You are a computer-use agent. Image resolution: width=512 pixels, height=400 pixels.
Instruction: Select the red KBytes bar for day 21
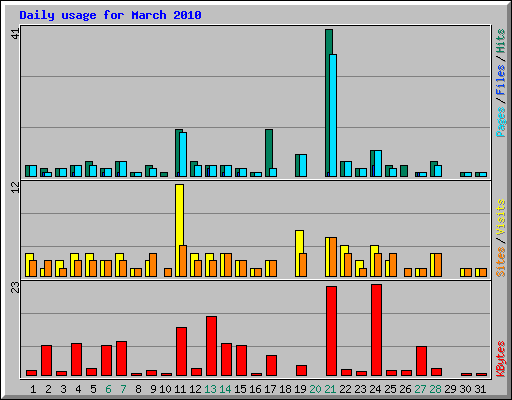point(332,331)
